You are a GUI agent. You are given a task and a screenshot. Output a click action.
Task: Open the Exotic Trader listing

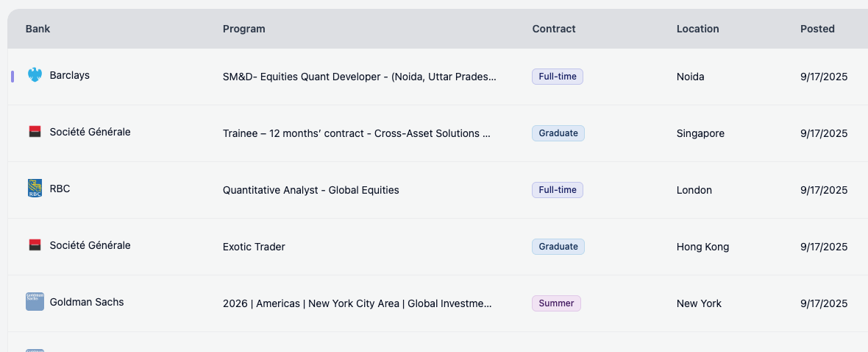click(x=254, y=247)
